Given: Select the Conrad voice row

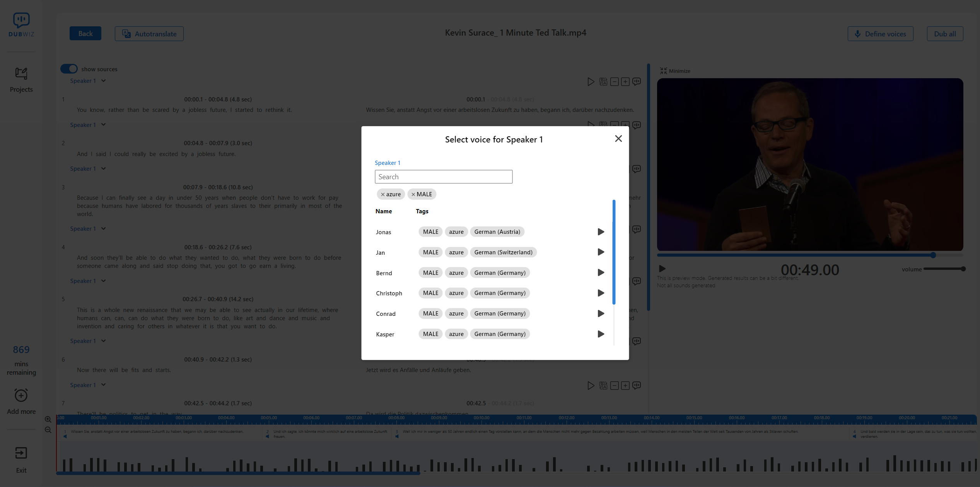Looking at the screenshot, I should click(x=386, y=314).
